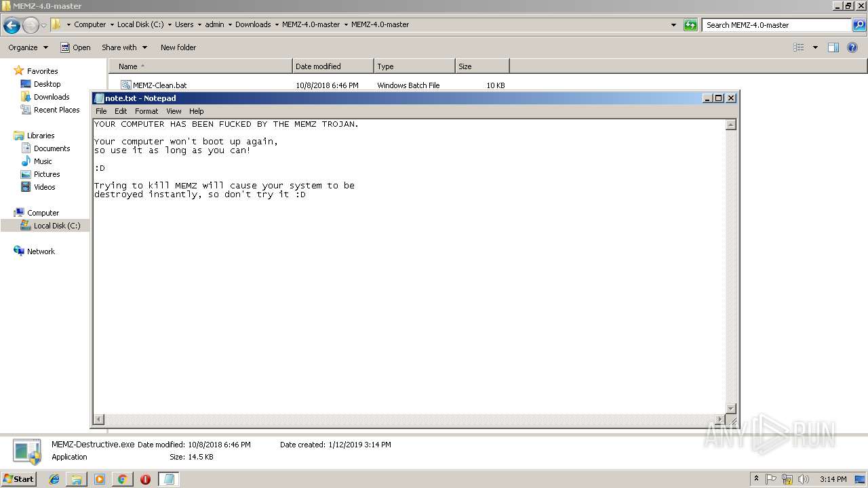This screenshot has width=868, height=488.
Task: Open the Share with dropdown
Action: (124, 47)
